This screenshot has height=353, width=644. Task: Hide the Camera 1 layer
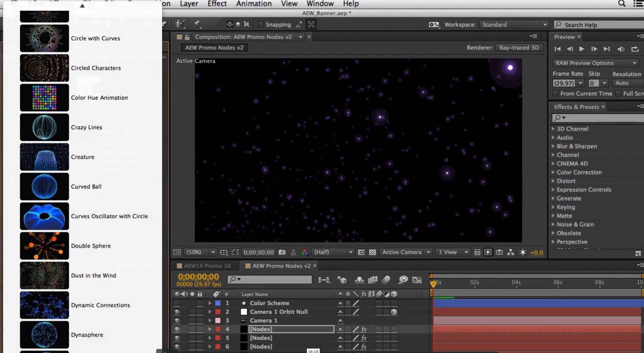coord(177,320)
